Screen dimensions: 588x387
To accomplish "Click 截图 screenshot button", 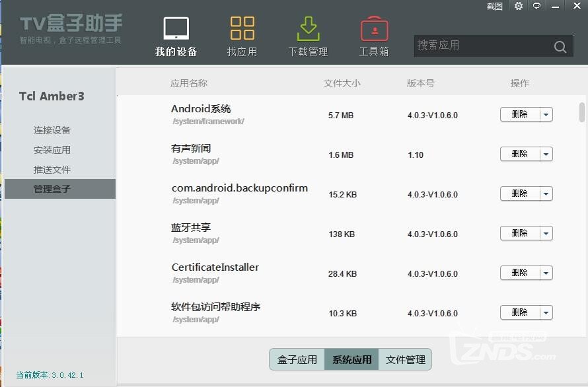I will (494, 7).
